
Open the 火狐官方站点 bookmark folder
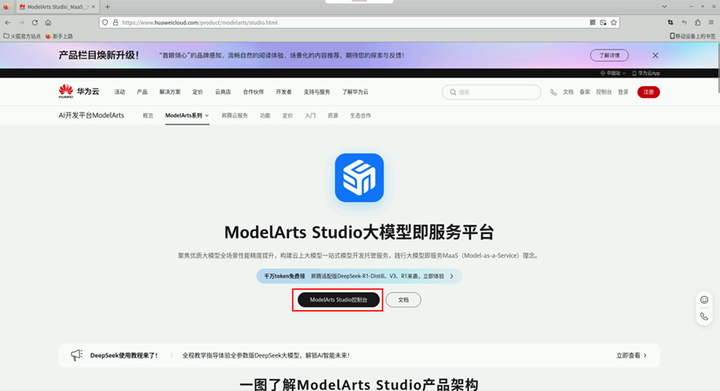click(22, 36)
